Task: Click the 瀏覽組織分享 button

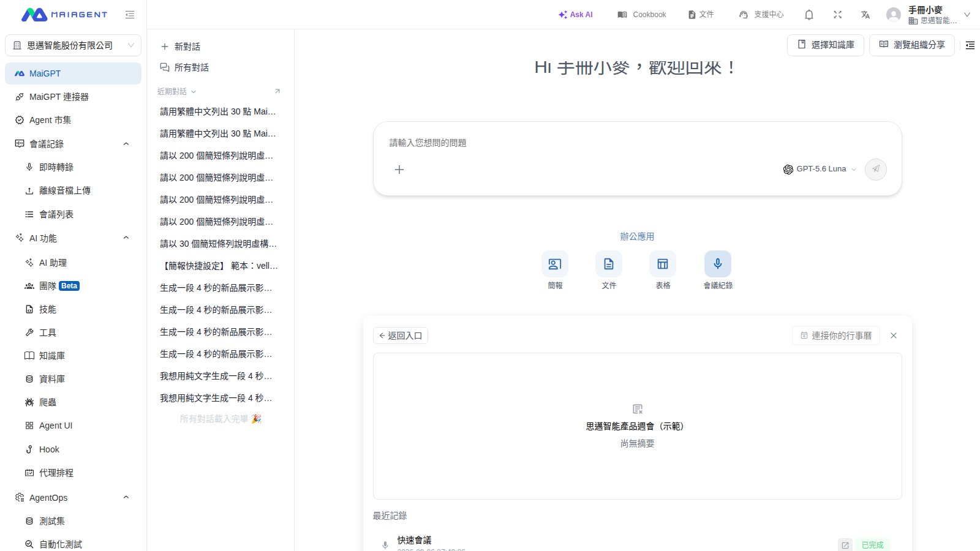Action: (912, 45)
